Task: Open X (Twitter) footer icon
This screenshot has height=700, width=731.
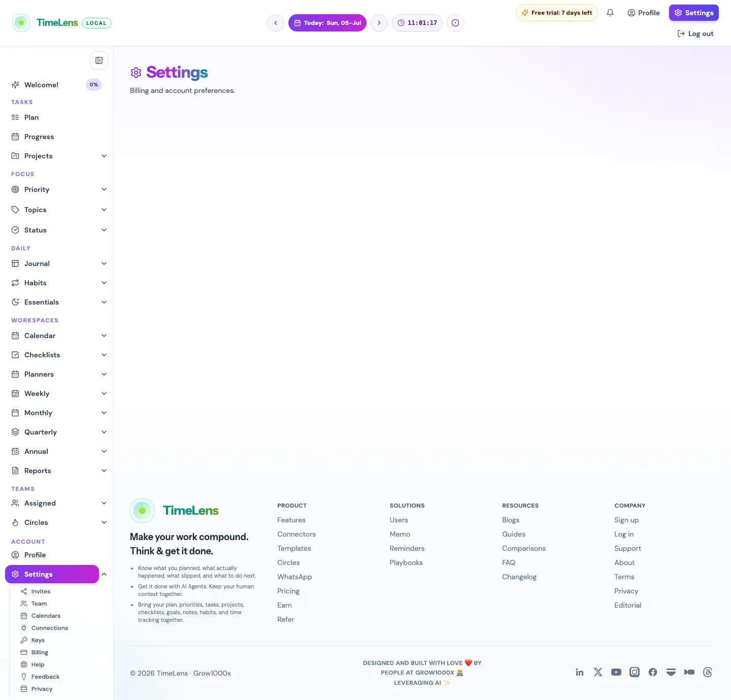Action: click(598, 672)
